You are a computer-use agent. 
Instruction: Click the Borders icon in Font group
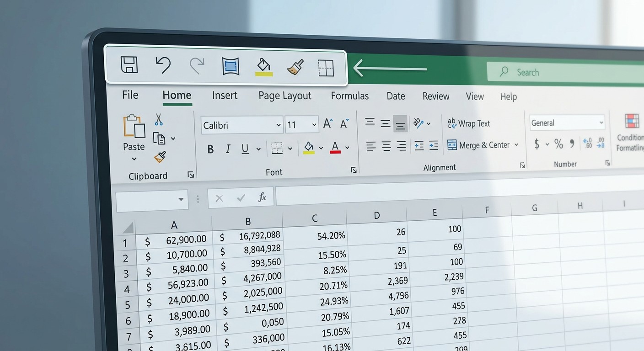(277, 148)
